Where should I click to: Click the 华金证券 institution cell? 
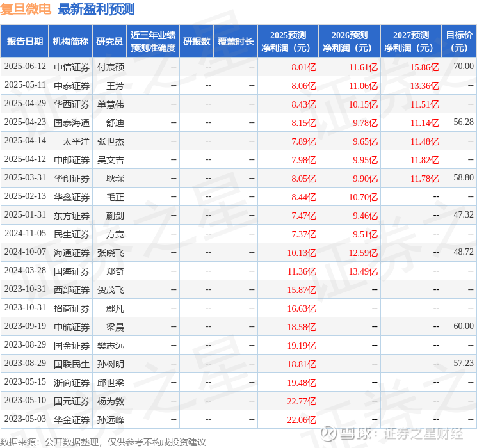pos(72,420)
